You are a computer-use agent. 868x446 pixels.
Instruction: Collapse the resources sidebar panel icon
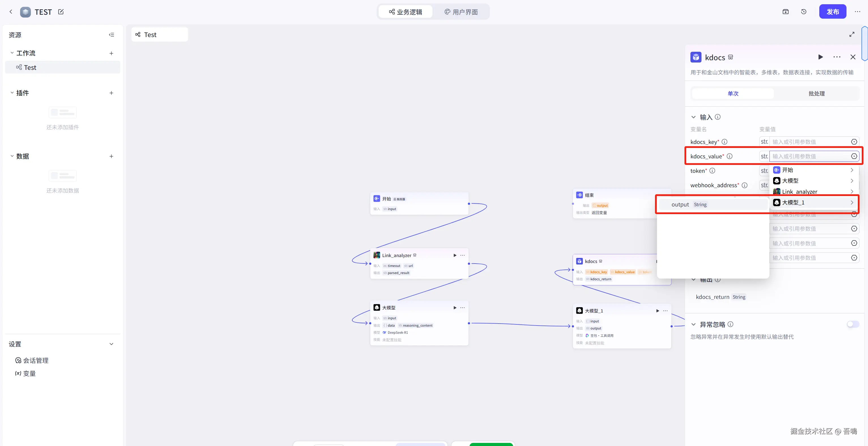(112, 35)
